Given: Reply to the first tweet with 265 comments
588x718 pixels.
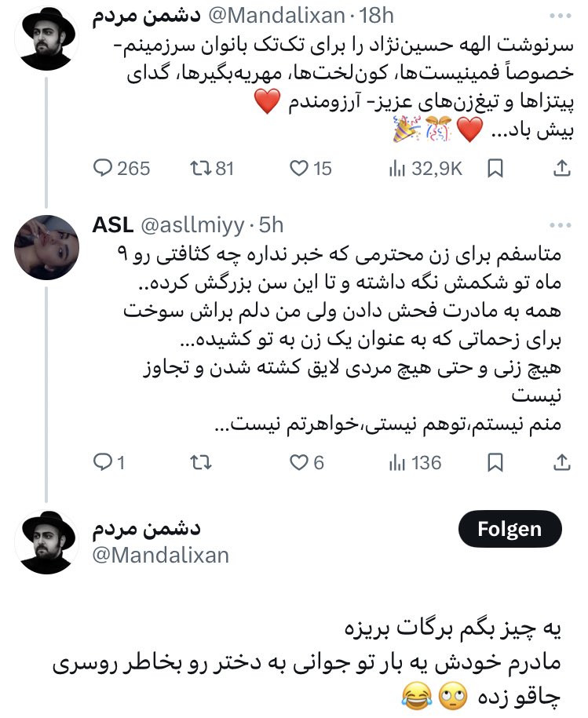Looking at the screenshot, I should 104,168.
